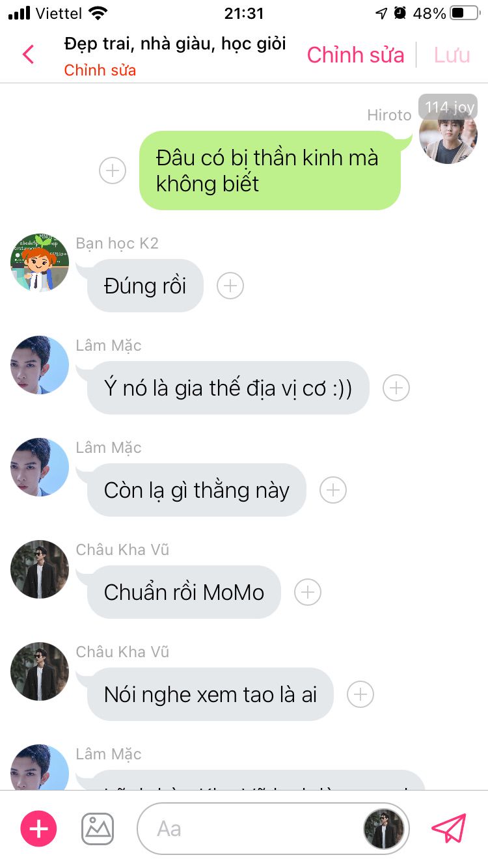The image size is (488, 868).
Task: Open Hiroto's profile avatar
Action: coord(448,135)
